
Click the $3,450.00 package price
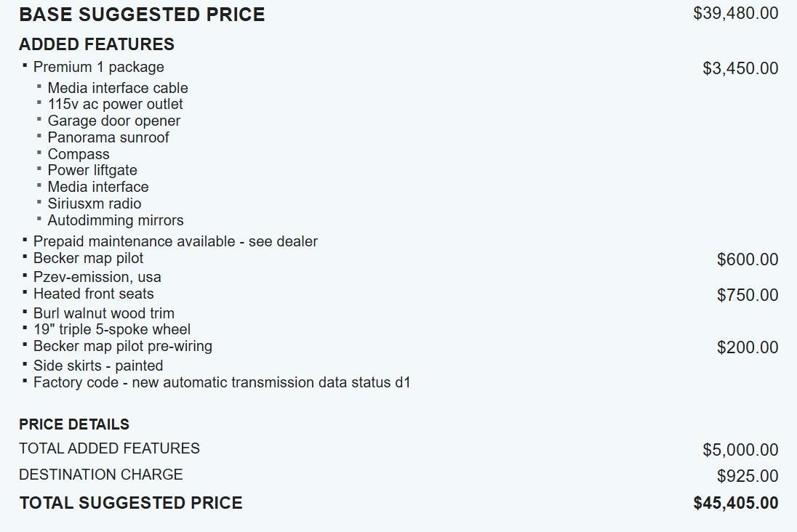(740, 68)
